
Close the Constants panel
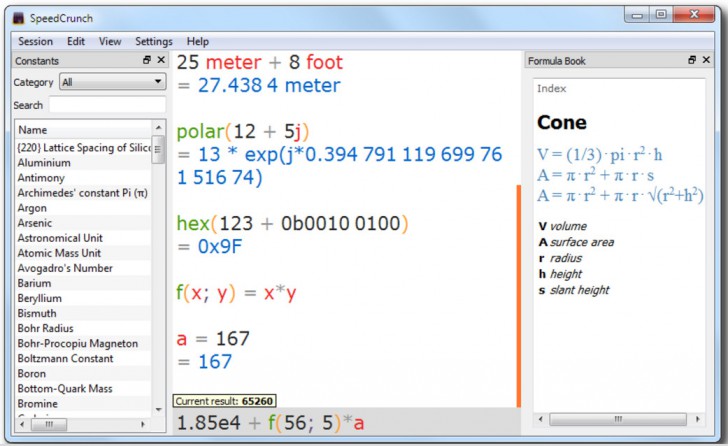pyautogui.click(x=161, y=60)
